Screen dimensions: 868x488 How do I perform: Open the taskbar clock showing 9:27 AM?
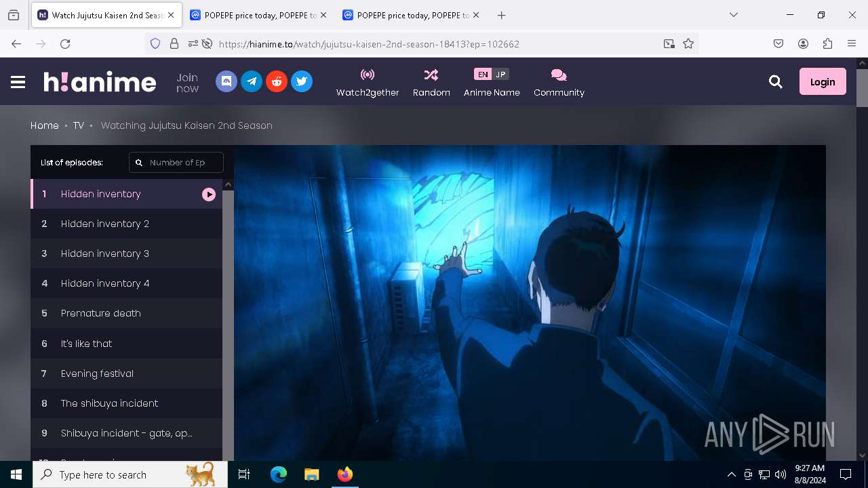[810, 474]
